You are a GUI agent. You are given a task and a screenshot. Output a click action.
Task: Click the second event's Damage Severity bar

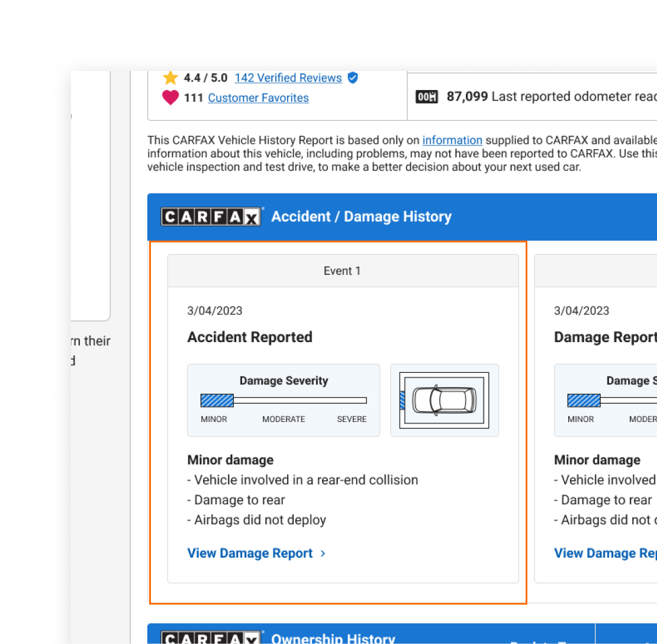pyautogui.click(x=612, y=401)
